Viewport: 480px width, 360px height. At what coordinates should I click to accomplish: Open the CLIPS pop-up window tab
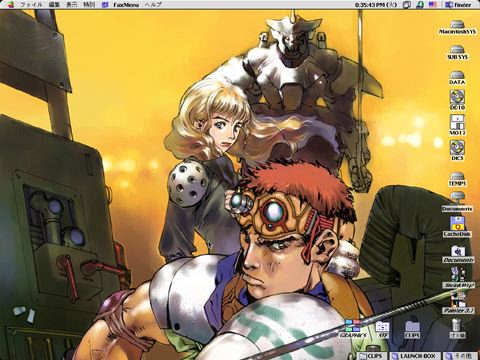(x=373, y=356)
